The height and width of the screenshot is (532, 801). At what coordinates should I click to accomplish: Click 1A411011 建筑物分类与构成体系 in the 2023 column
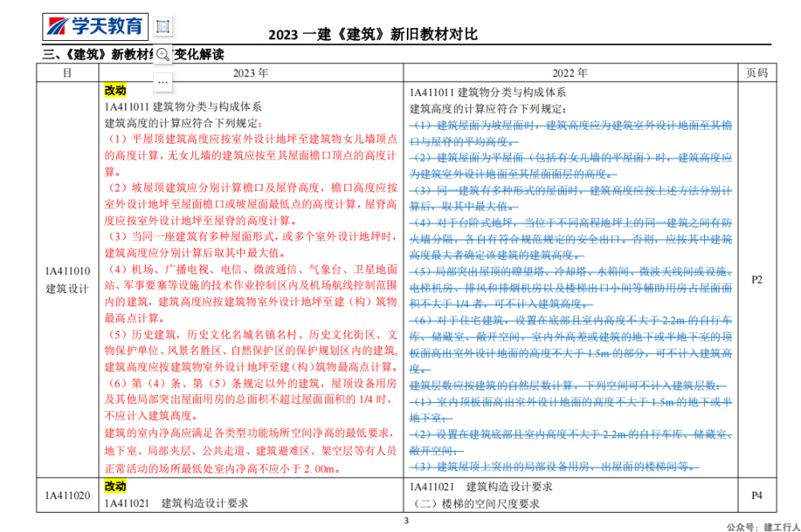tap(183, 107)
